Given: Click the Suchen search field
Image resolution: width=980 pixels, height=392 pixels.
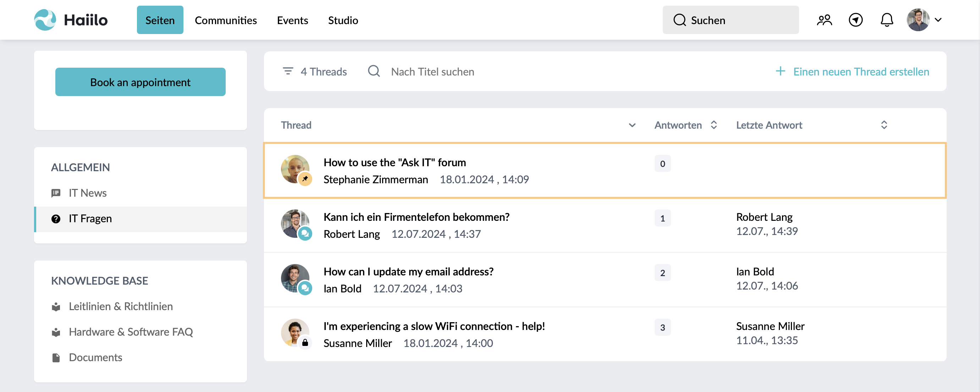Looking at the screenshot, I should click(x=731, y=20).
